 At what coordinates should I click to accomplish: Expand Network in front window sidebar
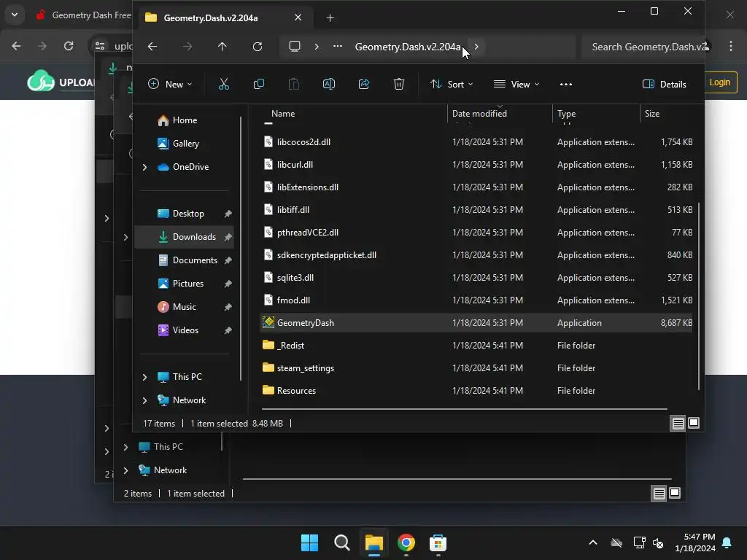(x=144, y=400)
